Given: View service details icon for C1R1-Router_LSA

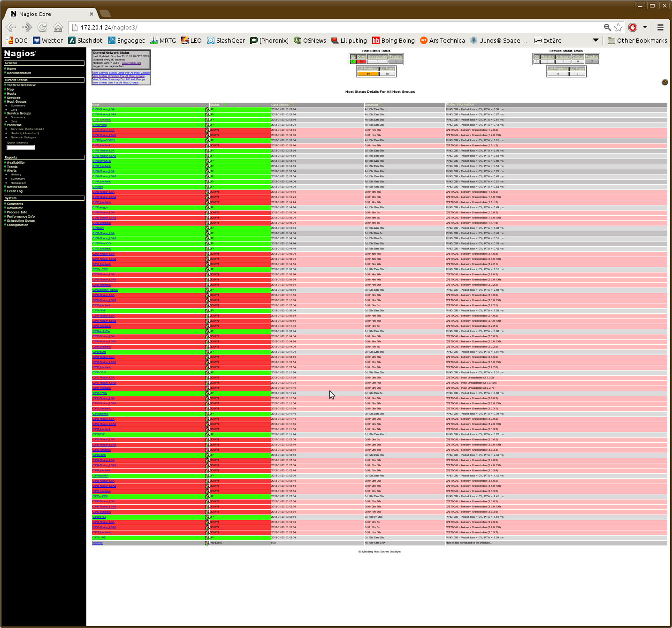Looking at the screenshot, I should (x=207, y=109).
